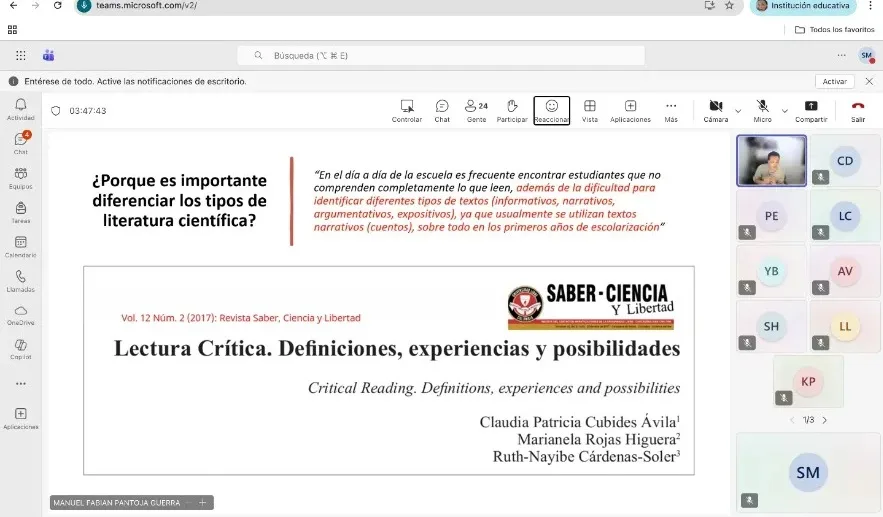Click plus icon on presenter name tag

[x=202, y=502]
